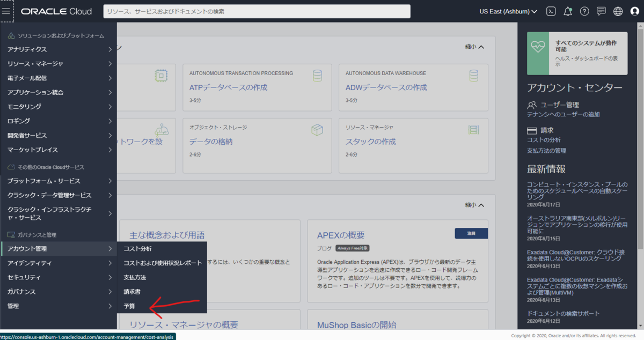Open the ヘルス・ダッシュボードの表示 link
Screen dimensions: 644x340
click(587, 61)
